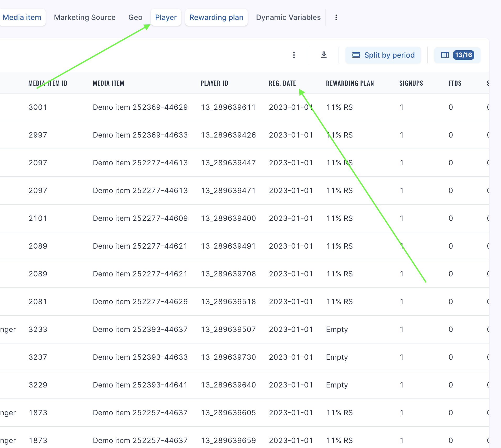Viewport: 501px width, 448px height.
Task: Click media item ID 3001
Action: tap(38, 107)
